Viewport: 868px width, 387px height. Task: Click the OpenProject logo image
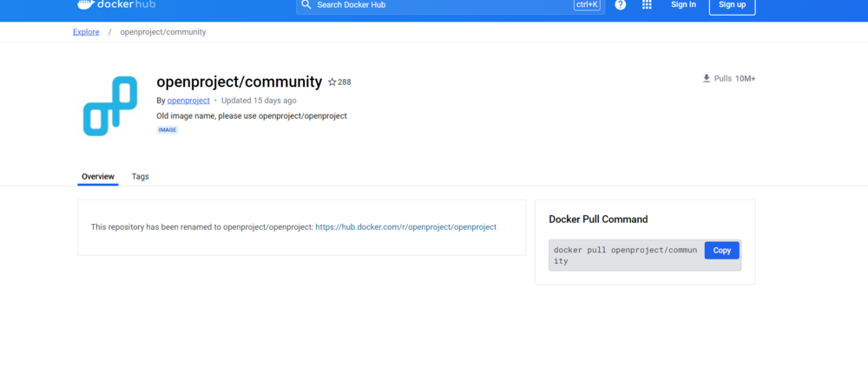tap(110, 107)
